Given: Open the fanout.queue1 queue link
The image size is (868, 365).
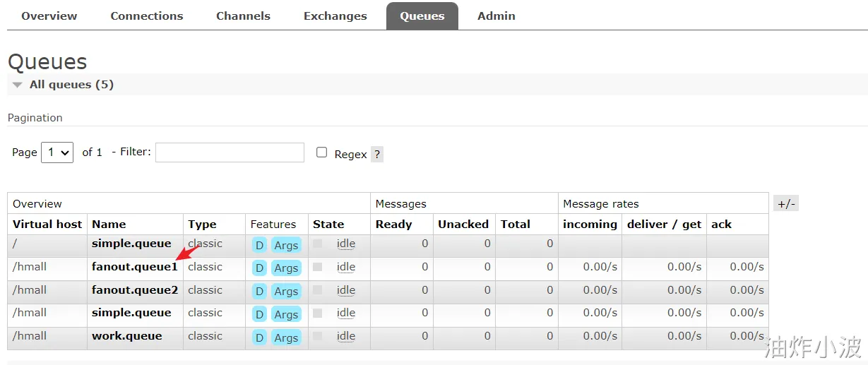Looking at the screenshot, I should coord(134,267).
